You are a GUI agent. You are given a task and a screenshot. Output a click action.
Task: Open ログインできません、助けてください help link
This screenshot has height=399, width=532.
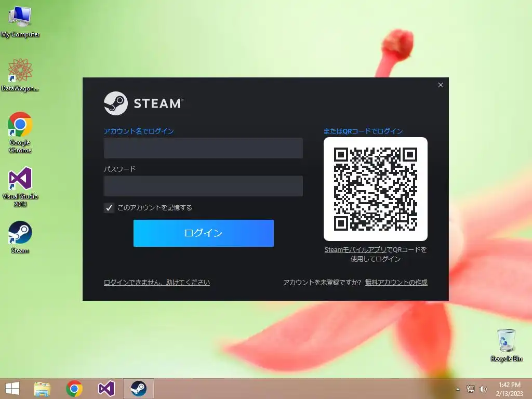pyautogui.click(x=157, y=282)
